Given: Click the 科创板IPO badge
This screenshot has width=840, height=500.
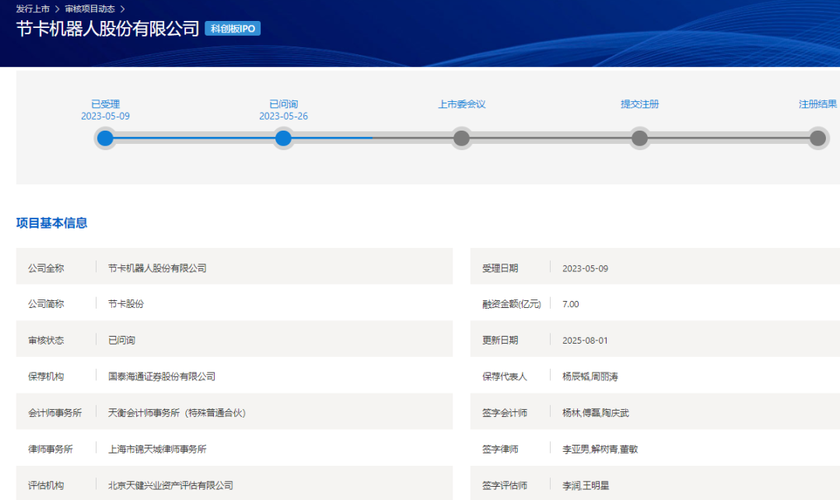Looking at the screenshot, I should (x=232, y=28).
